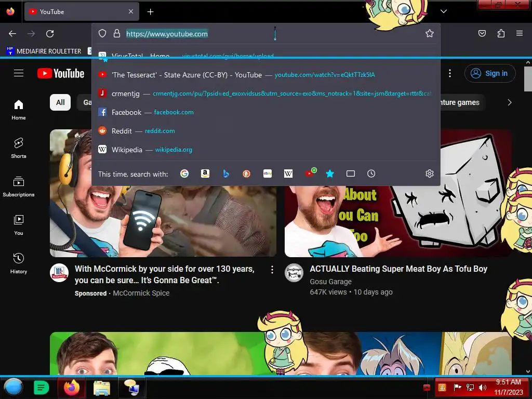Reload the page with the refresh icon
Image resolution: width=532 pixels, height=399 pixels.
50,34
